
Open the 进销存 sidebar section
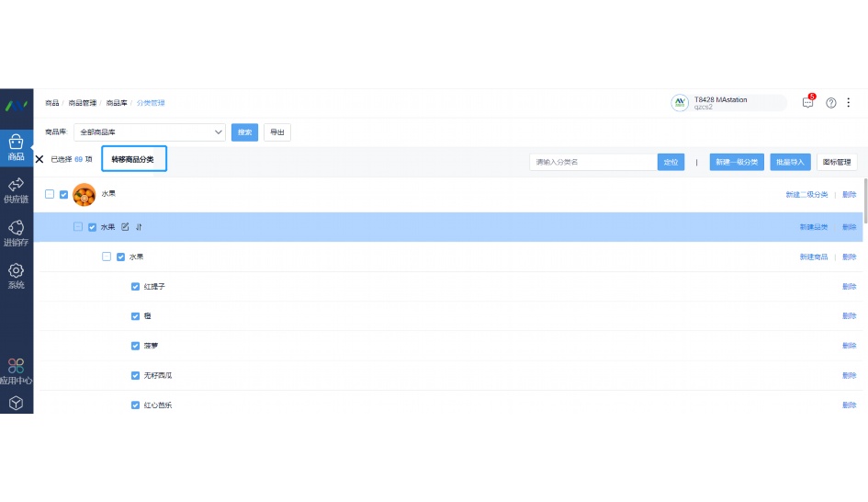pyautogui.click(x=16, y=234)
